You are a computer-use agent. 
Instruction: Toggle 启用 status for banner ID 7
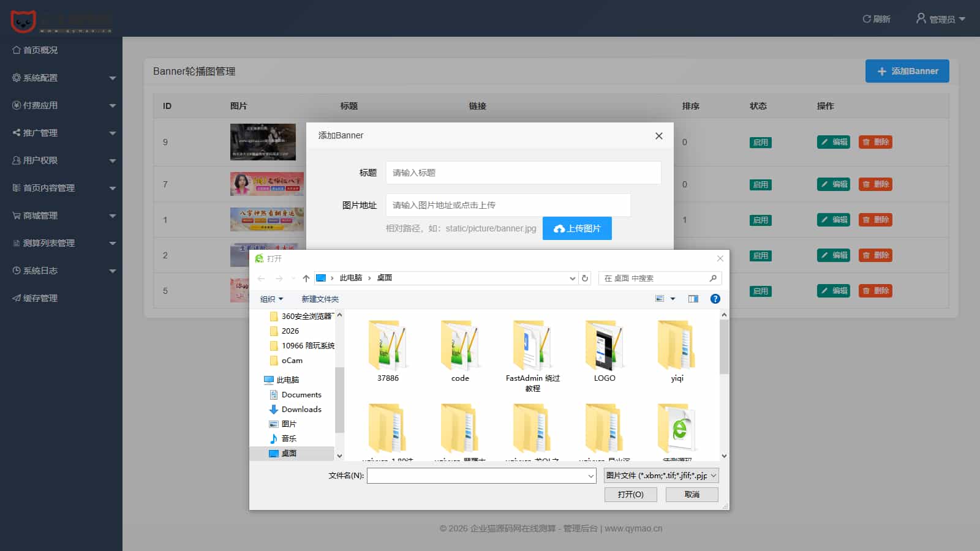[x=760, y=185]
